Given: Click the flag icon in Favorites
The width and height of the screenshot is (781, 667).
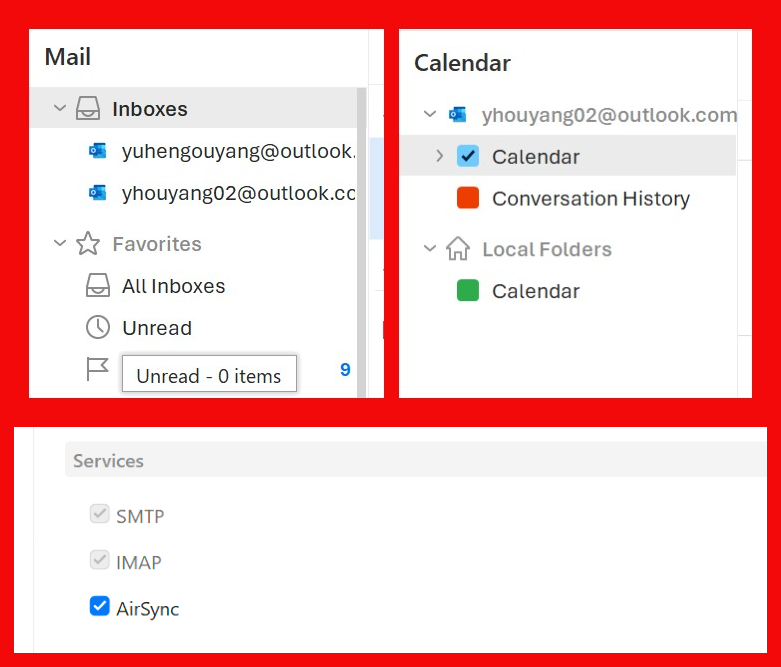Looking at the screenshot, I should (97, 370).
